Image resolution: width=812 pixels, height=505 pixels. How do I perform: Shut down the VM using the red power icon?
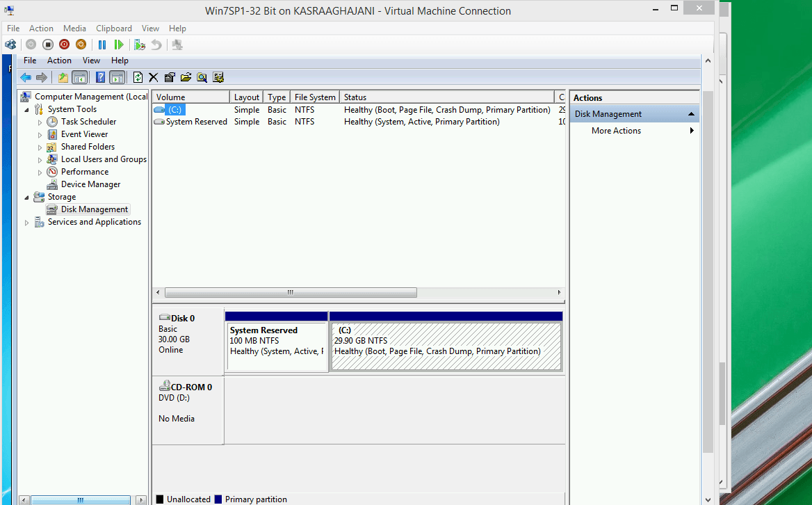click(x=65, y=45)
